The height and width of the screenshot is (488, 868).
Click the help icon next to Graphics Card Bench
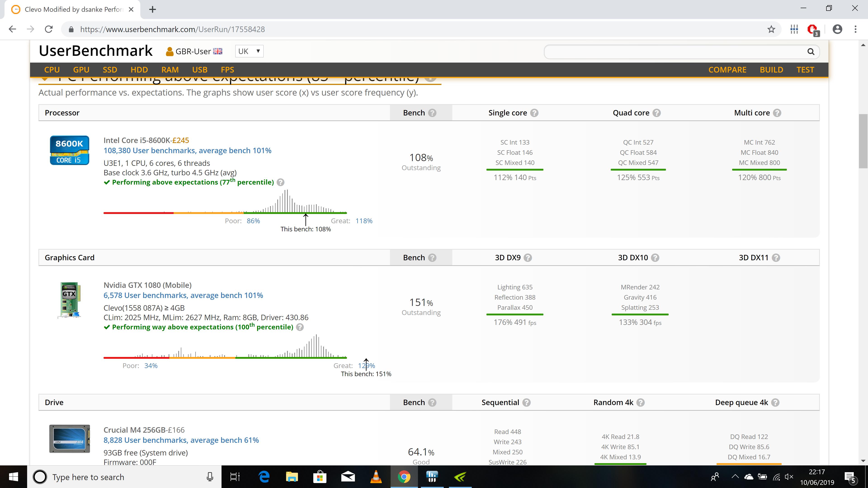click(x=432, y=258)
